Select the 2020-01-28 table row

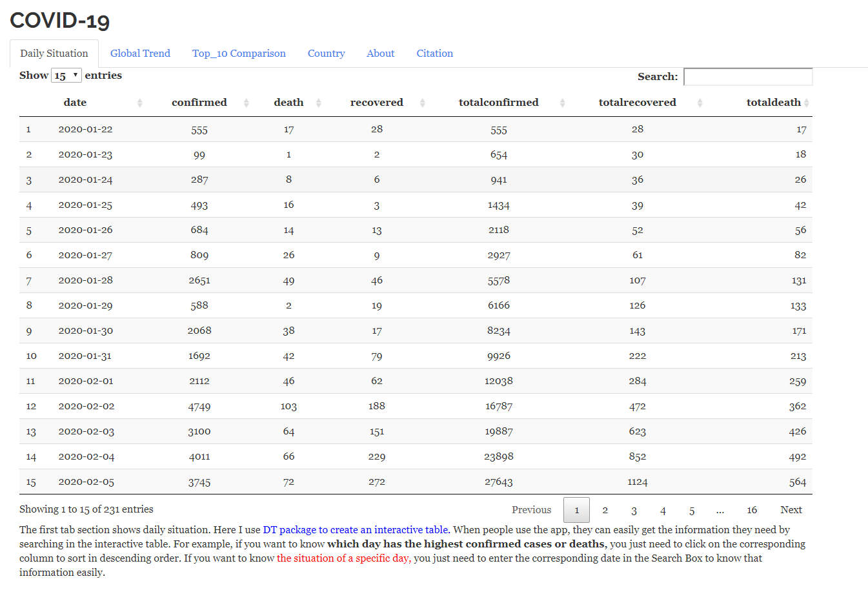coord(416,280)
